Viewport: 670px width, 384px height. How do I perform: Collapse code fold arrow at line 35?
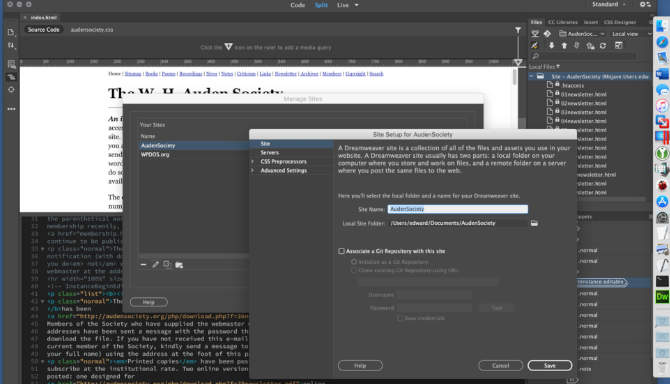[x=42, y=249]
